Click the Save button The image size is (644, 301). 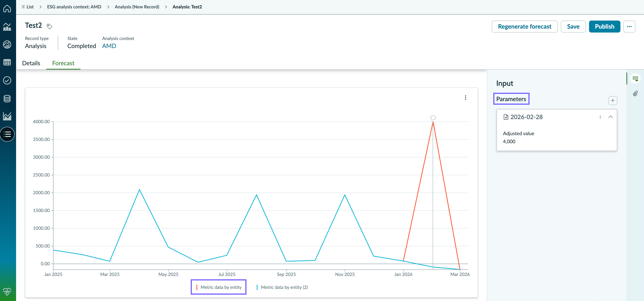573,27
